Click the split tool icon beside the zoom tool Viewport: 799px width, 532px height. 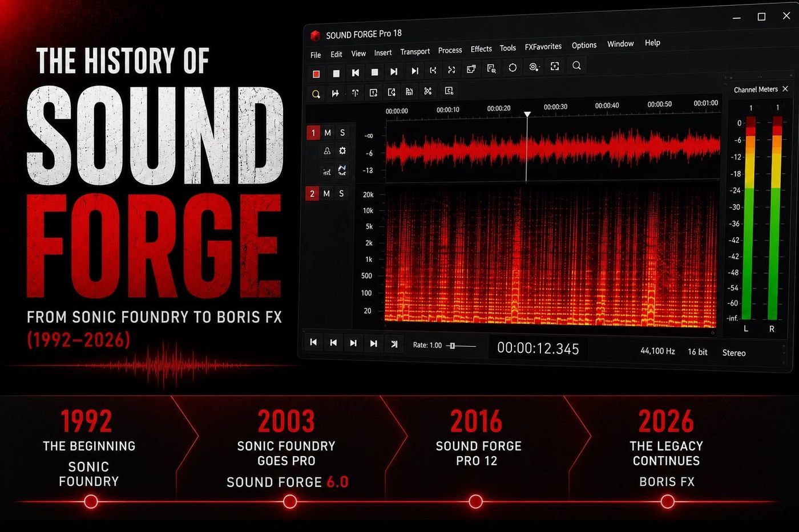(x=336, y=93)
